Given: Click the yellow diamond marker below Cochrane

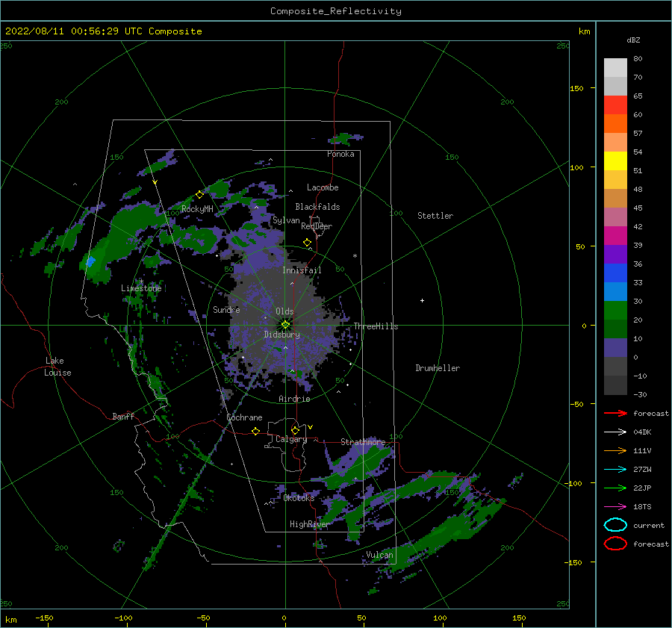Looking at the screenshot, I should (x=256, y=432).
